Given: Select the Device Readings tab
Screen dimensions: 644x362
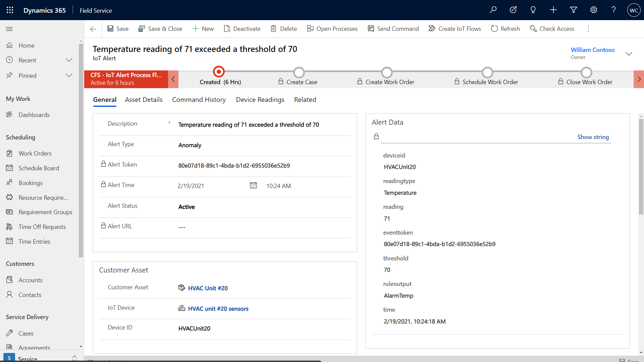Looking at the screenshot, I should pos(260,100).
